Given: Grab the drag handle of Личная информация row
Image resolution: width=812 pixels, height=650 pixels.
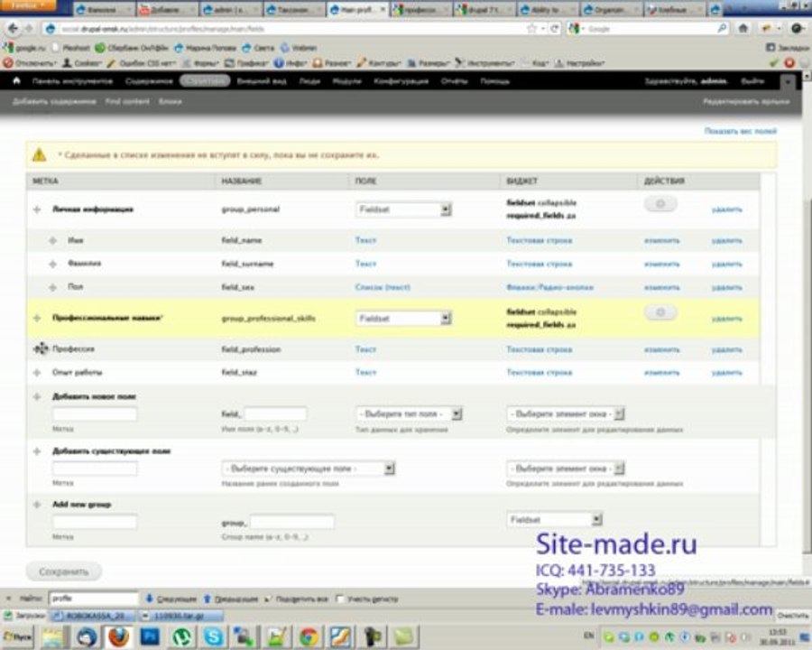Looking at the screenshot, I should (37, 209).
